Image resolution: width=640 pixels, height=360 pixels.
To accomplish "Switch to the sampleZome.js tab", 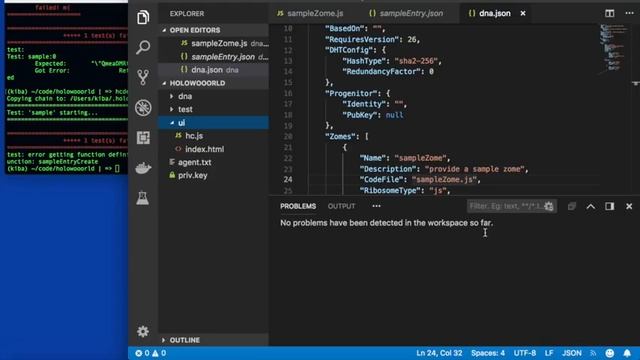I will [310, 13].
